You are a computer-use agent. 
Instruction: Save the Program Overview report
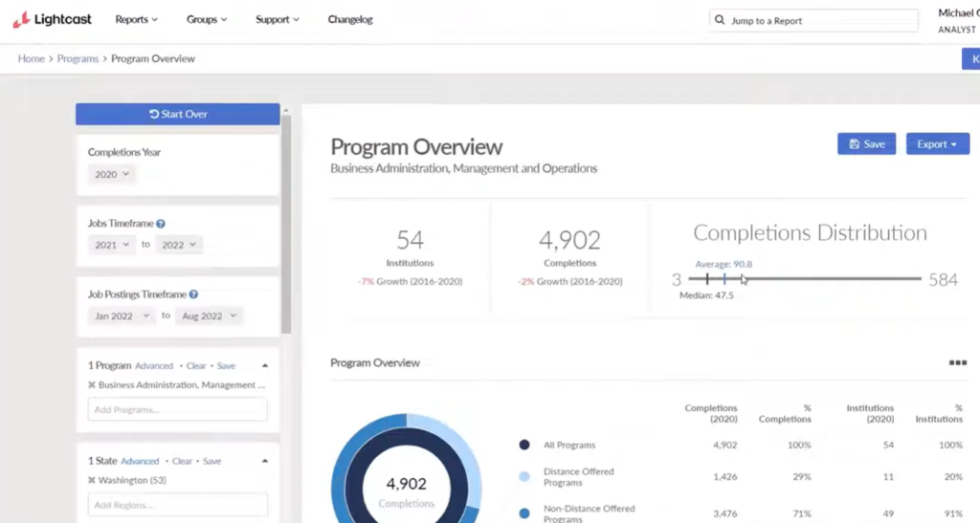(866, 144)
